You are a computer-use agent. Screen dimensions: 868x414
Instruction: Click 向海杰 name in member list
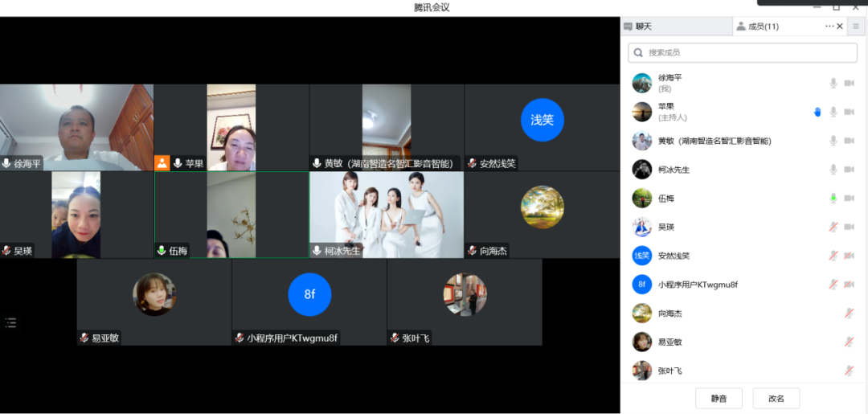click(669, 314)
